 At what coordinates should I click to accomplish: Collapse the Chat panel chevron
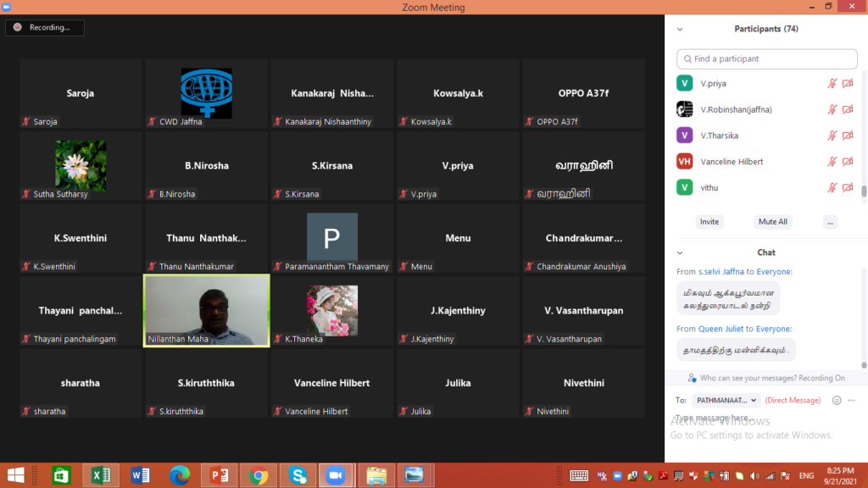(680, 252)
